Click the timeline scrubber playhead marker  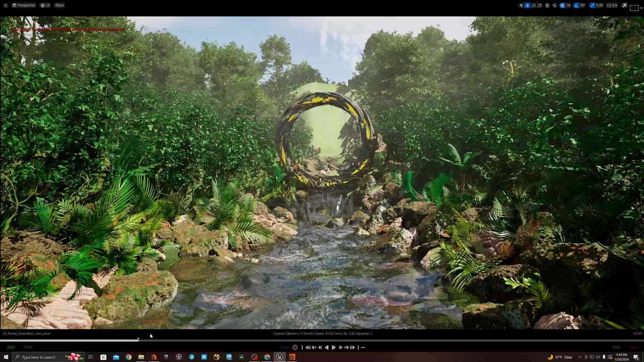pos(138,339)
